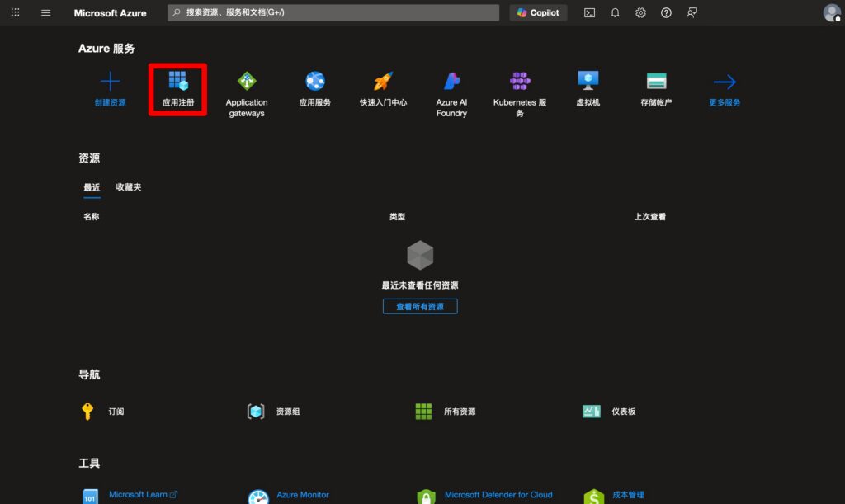Open Azure AI Foundry service
Viewport: 845px width, 504px height.
[x=451, y=82]
